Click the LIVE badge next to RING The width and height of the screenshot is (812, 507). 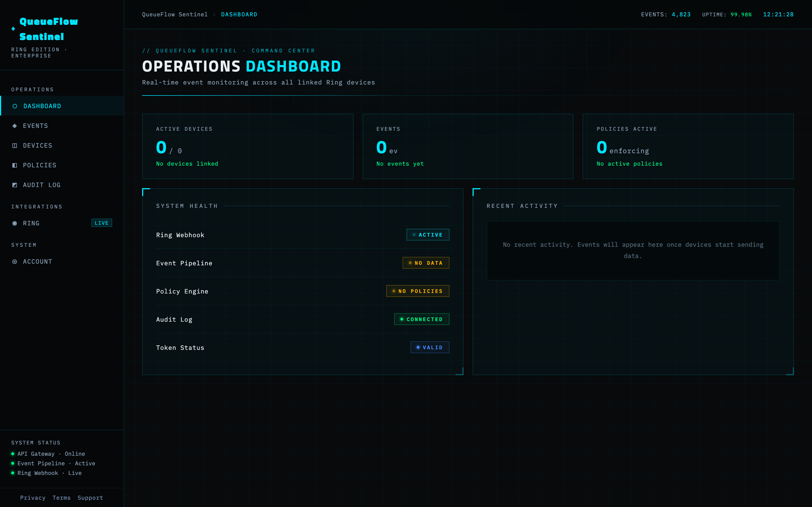tap(102, 223)
